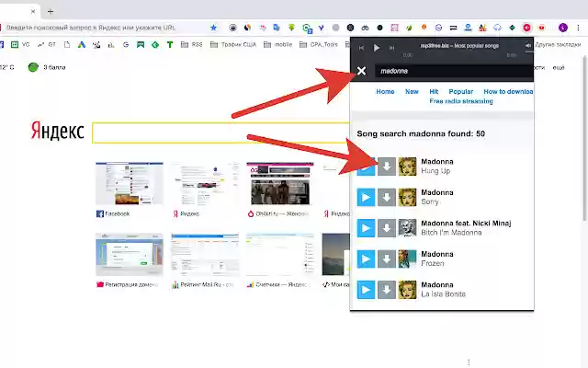
Task: Open the purple profile avatar in Chrome
Action: coord(563,28)
